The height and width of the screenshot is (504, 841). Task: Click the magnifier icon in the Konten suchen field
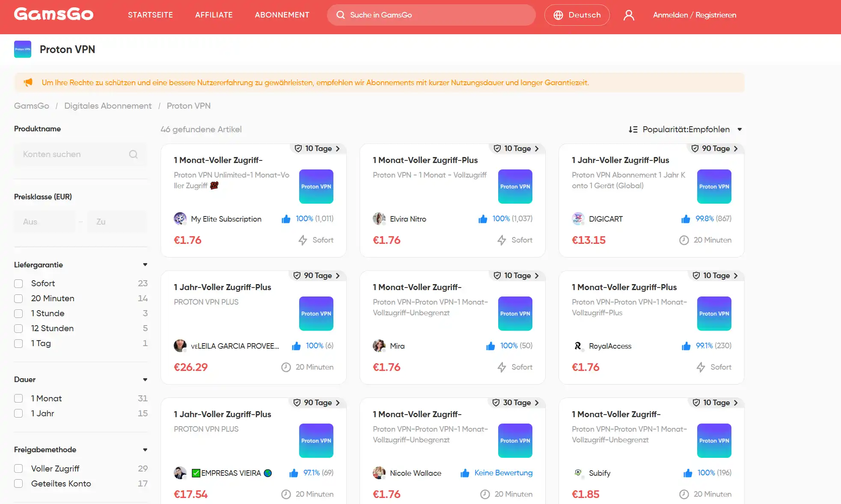pos(134,154)
